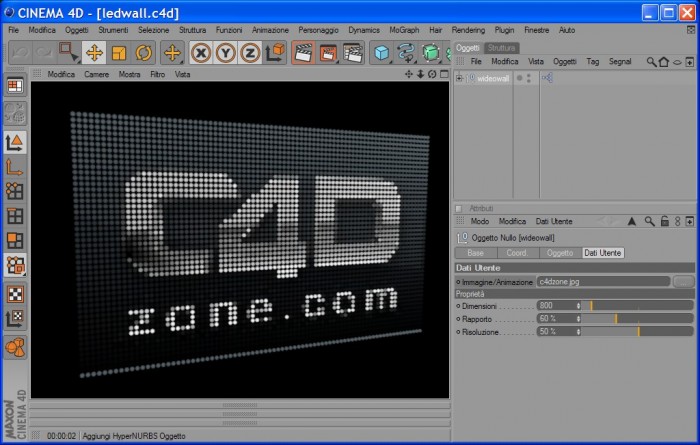Expand the wideowall object tree
Image resolution: width=700 pixels, height=445 pixels.
pos(459,79)
